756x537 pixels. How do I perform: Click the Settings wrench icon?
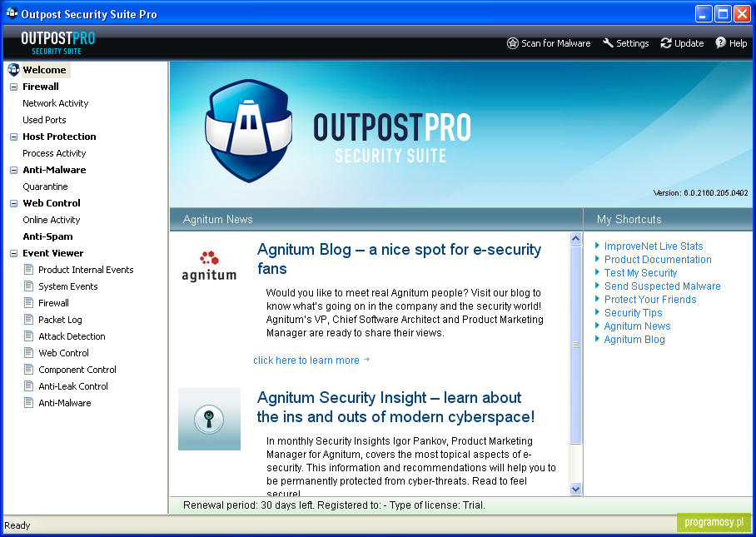point(608,43)
